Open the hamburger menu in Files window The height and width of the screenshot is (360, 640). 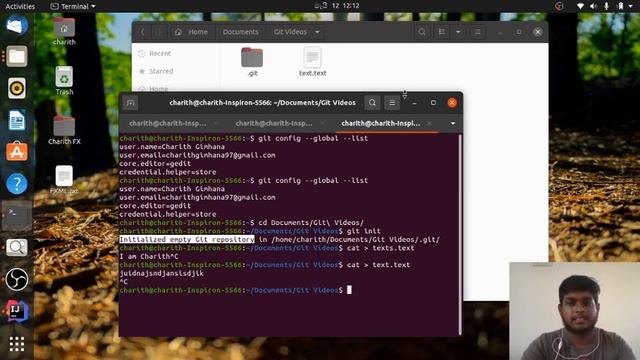[477, 32]
